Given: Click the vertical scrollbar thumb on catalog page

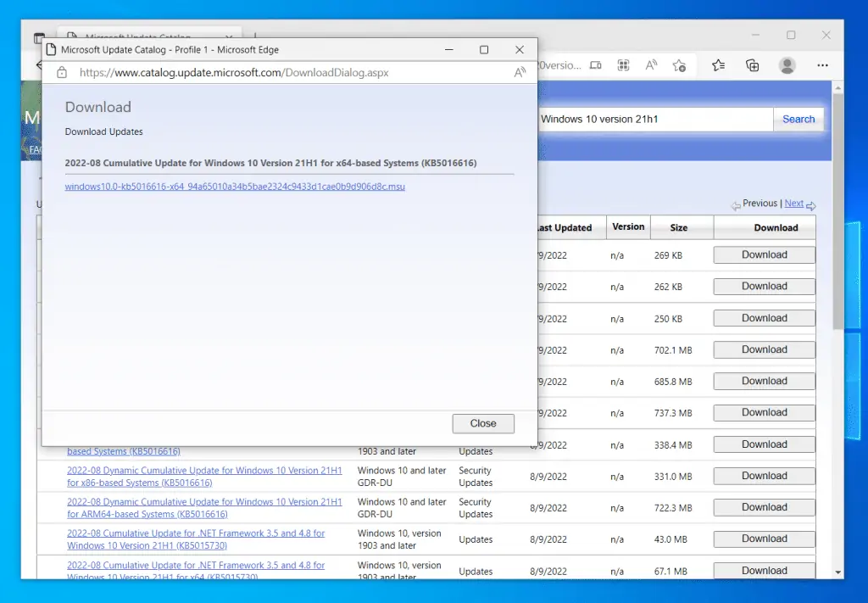Looking at the screenshot, I should (x=837, y=210).
